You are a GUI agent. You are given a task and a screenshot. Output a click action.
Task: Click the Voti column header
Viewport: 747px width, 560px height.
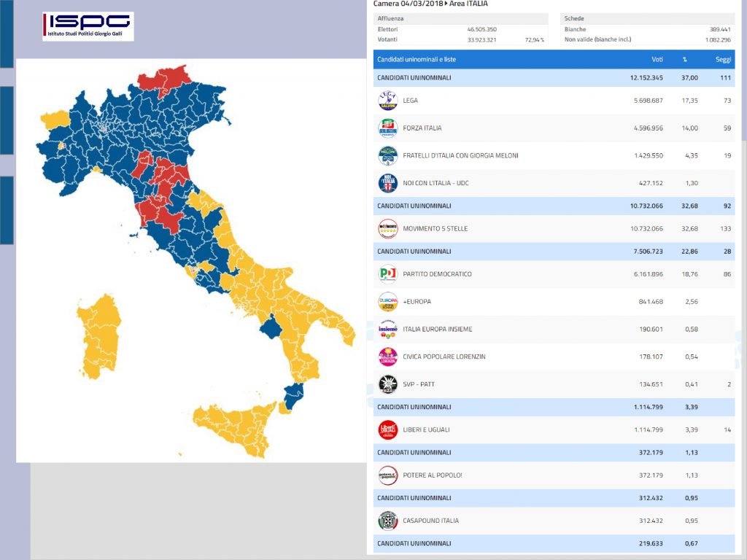(657, 59)
